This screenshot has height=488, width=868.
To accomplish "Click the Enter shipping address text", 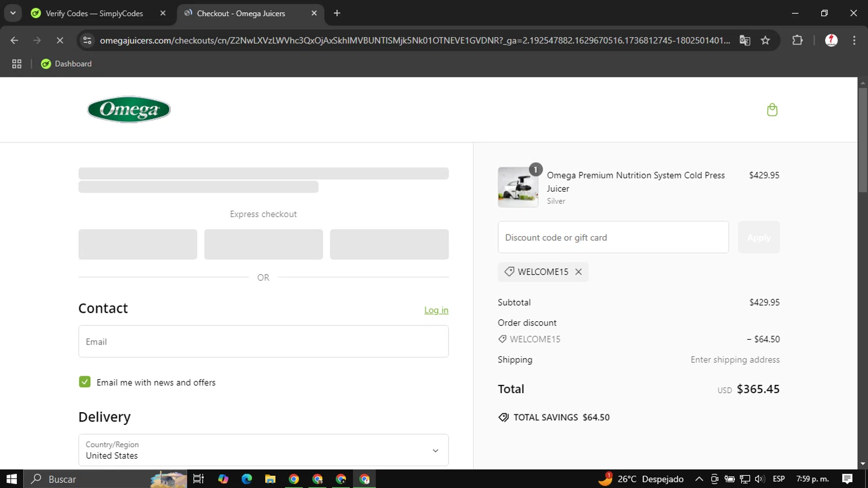I will [x=735, y=360].
